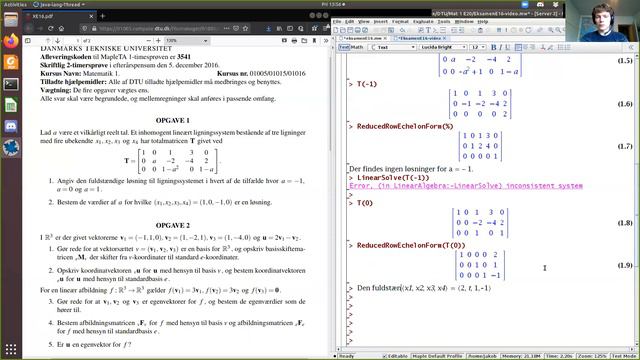The height and width of the screenshot is (360, 640).
Task: Open the PDF zoom level dropdown
Action: click(x=187, y=41)
